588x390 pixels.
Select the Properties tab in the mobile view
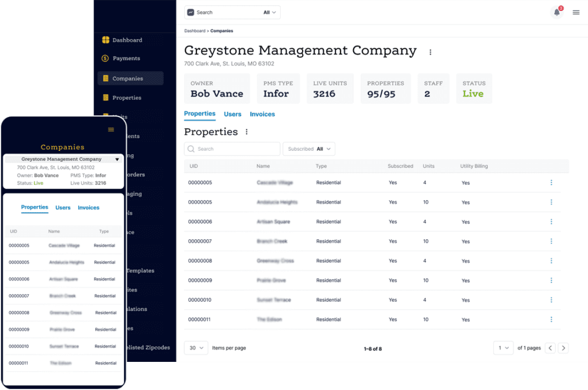coord(34,207)
